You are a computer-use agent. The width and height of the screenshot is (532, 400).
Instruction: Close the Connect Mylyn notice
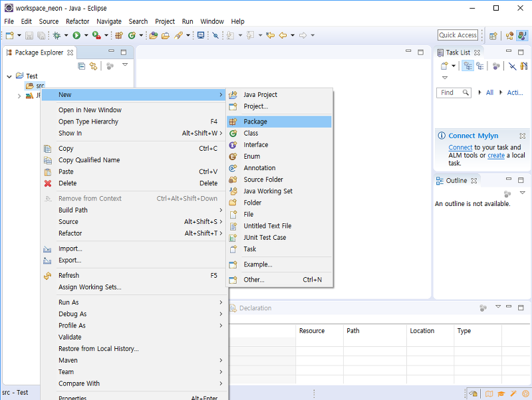pos(523,136)
